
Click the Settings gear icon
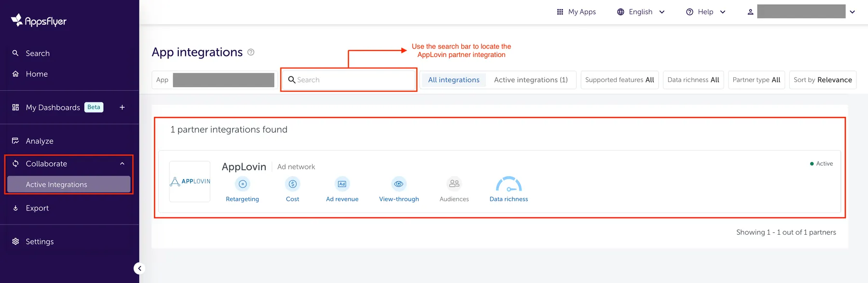pos(15,241)
